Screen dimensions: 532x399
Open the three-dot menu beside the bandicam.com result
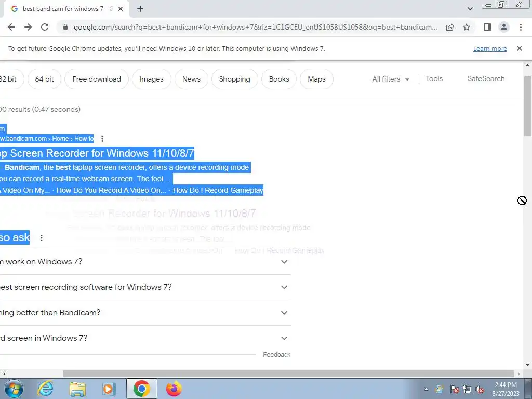pyautogui.click(x=102, y=138)
